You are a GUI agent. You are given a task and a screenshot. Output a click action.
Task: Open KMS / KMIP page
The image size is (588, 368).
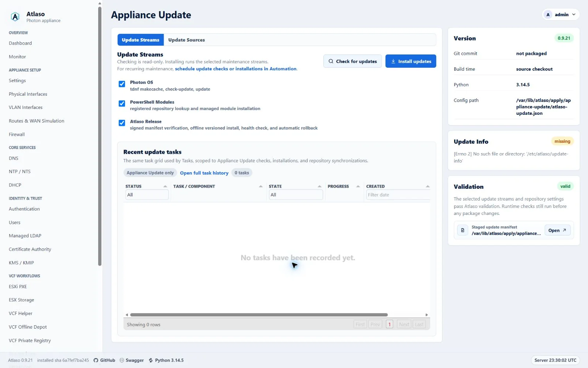click(x=21, y=263)
